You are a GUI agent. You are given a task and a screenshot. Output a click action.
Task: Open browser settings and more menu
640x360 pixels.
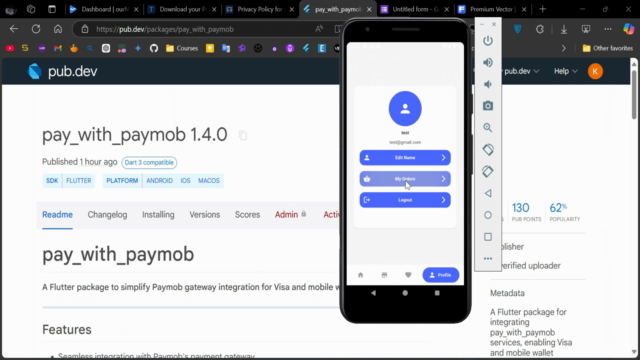[608, 29]
